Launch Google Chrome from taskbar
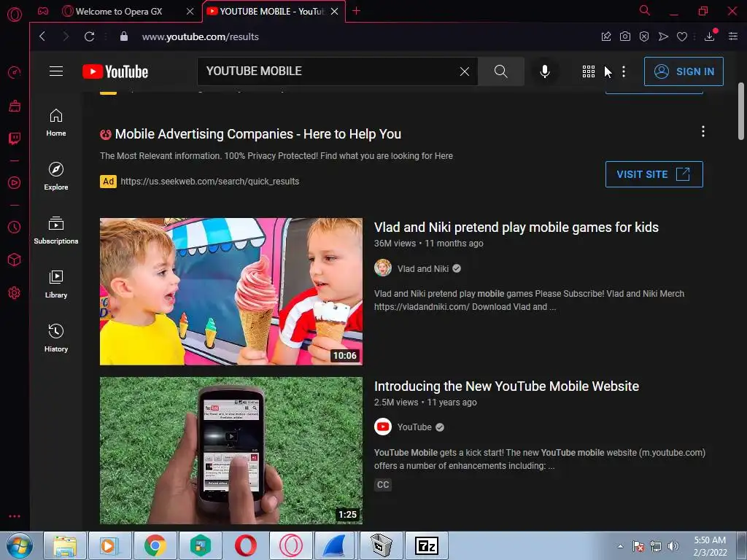 click(155, 545)
